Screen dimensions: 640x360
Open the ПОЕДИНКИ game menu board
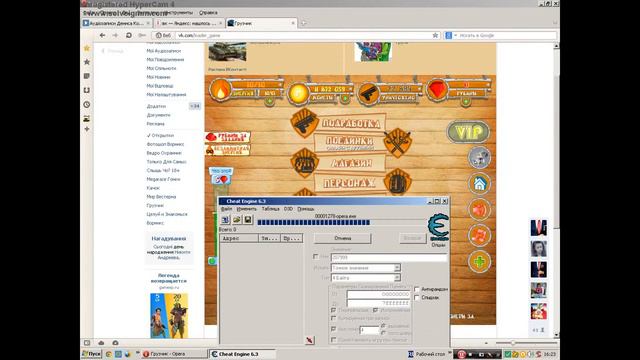click(x=349, y=142)
